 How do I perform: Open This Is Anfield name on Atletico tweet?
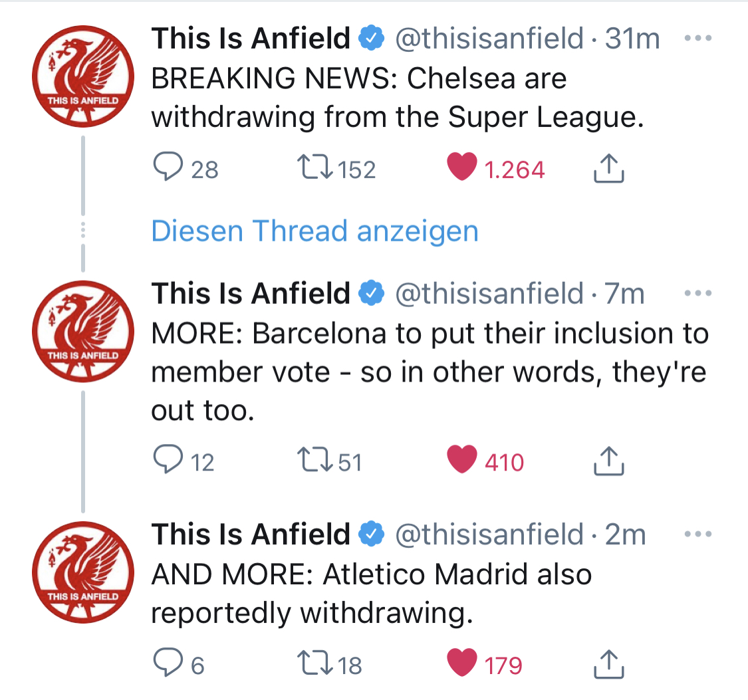(251, 534)
